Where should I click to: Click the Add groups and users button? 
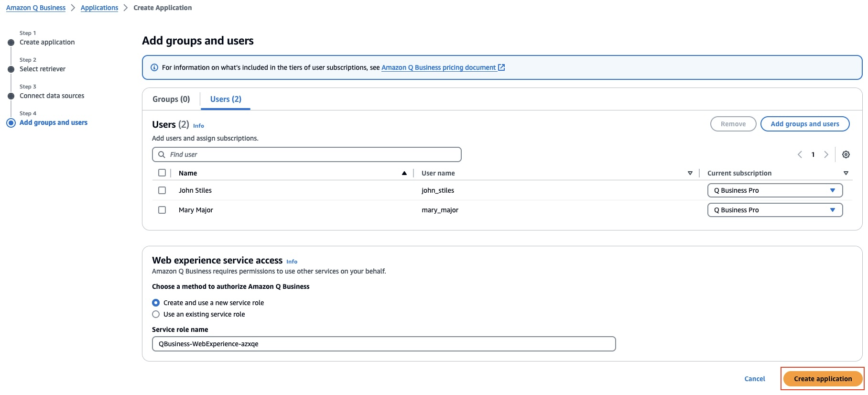coord(805,124)
